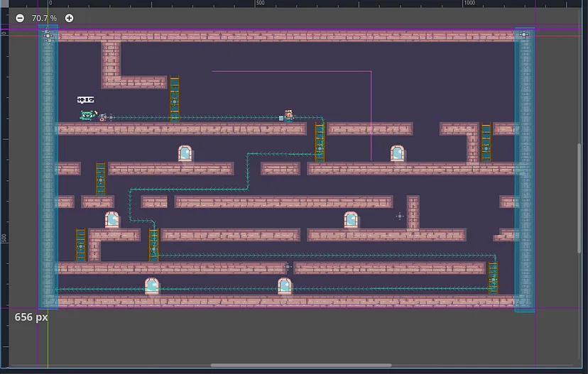Select the ladder at the bottom-right end of the path
Viewport: 588px width, 374px height.
coord(493,277)
